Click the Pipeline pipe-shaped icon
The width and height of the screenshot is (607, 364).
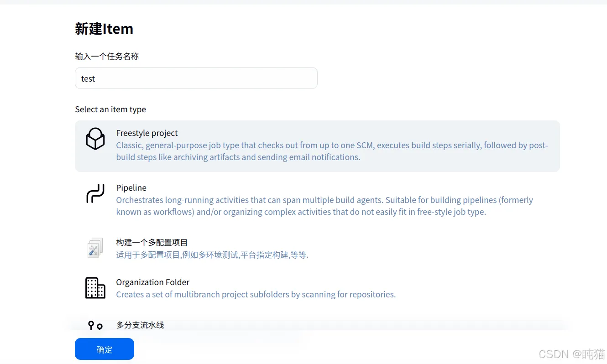(x=95, y=193)
